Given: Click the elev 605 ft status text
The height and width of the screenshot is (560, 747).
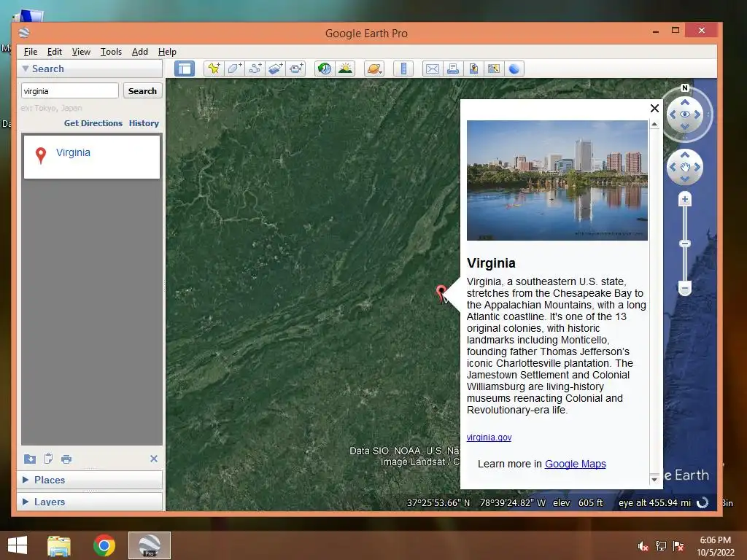Looking at the screenshot, I should click(x=578, y=503).
